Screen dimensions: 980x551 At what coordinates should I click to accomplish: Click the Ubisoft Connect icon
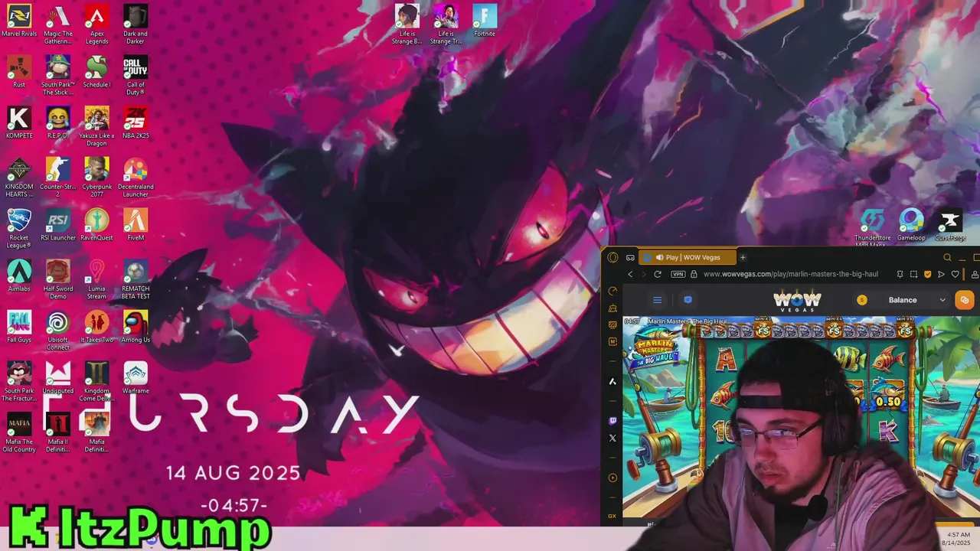click(x=58, y=331)
